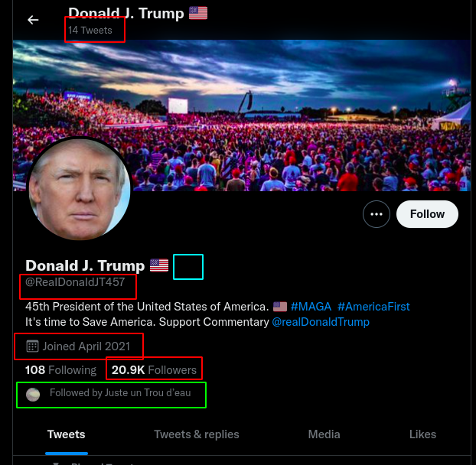This screenshot has height=465, width=476.
Task: Follow the @realDonaldTrump mention link
Action: 321,322
